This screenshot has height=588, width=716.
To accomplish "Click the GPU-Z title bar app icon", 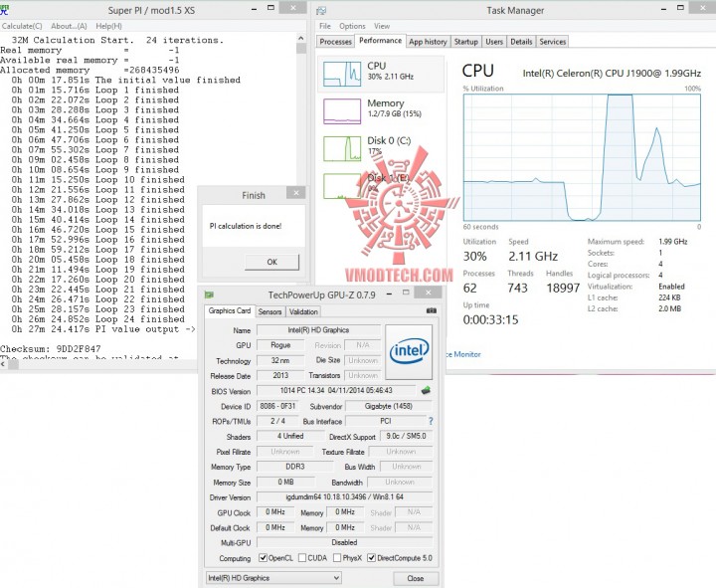I will 209,294.
